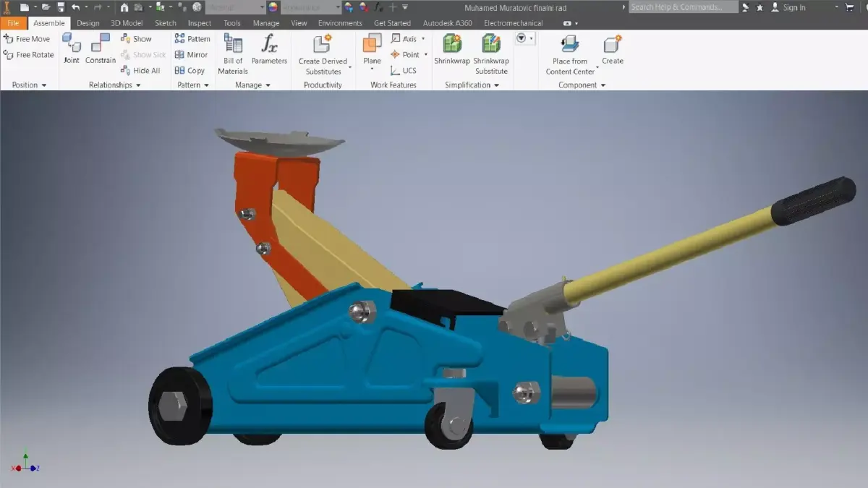Click the Free Move tool

point(27,39)
